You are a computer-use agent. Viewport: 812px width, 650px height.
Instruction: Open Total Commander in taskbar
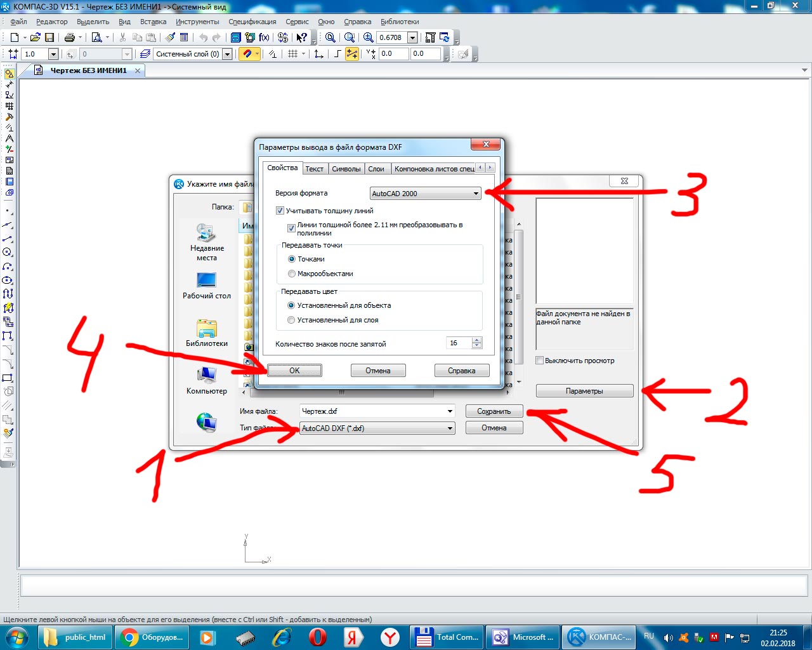coord(447,637)
